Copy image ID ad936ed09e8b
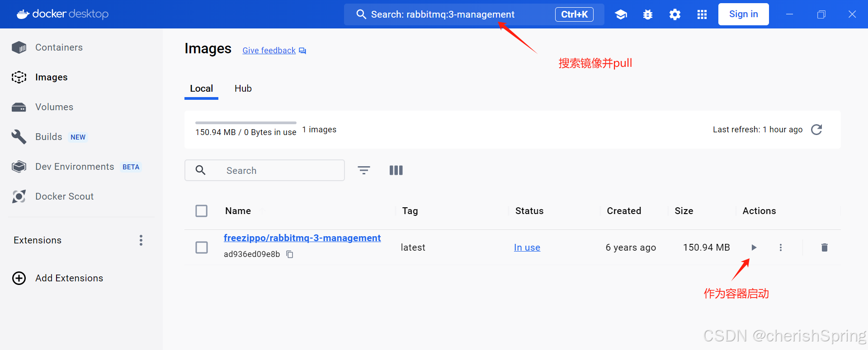This screenshot has height=350, width=868. pyautogui.click(x=290, y=254)
